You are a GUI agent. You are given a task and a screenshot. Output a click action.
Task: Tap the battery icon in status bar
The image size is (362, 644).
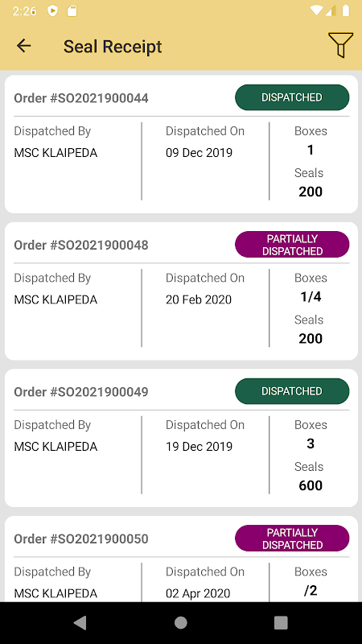pos(346,10)
